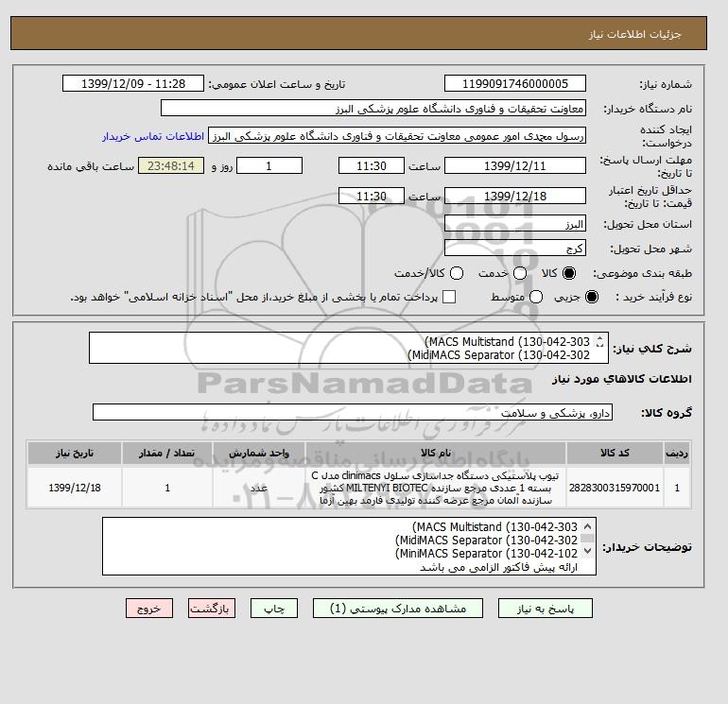Select the کالا/خدمت radio button
The image size is (728, 704).
tap(457, 273)
